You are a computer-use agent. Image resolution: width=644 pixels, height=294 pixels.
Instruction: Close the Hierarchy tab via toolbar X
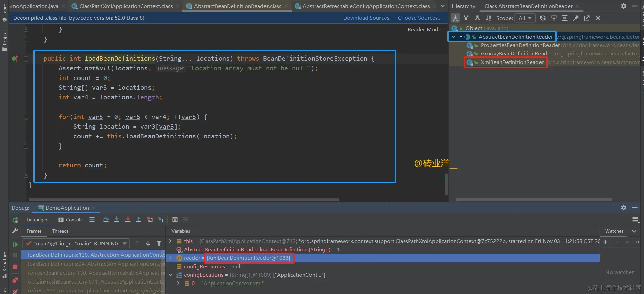(598, 18)
